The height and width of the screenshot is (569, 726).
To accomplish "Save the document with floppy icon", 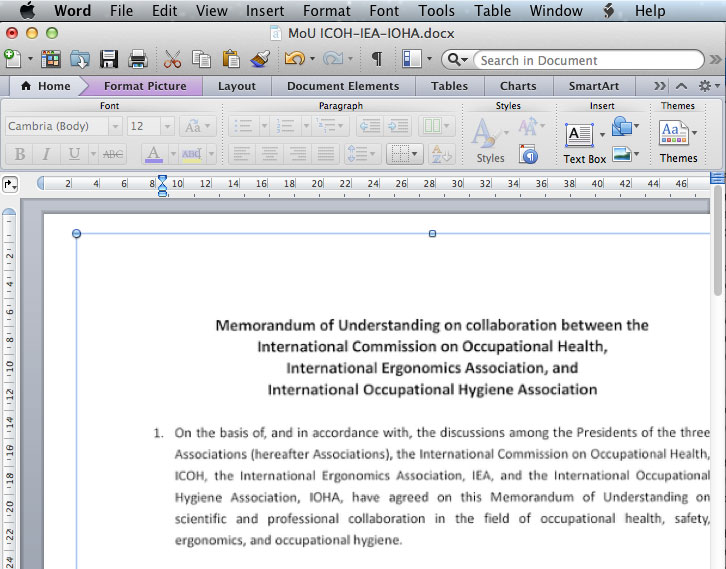I will 109,59.
